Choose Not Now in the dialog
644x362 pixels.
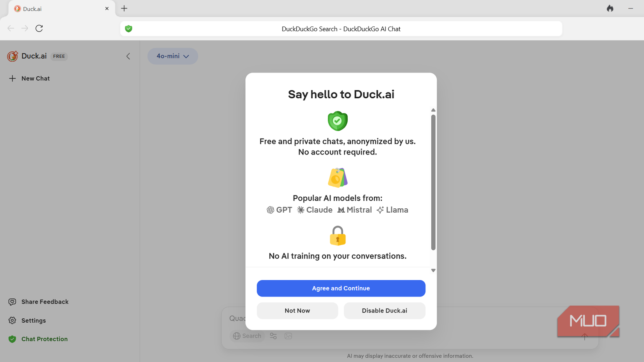pos(297,311)
